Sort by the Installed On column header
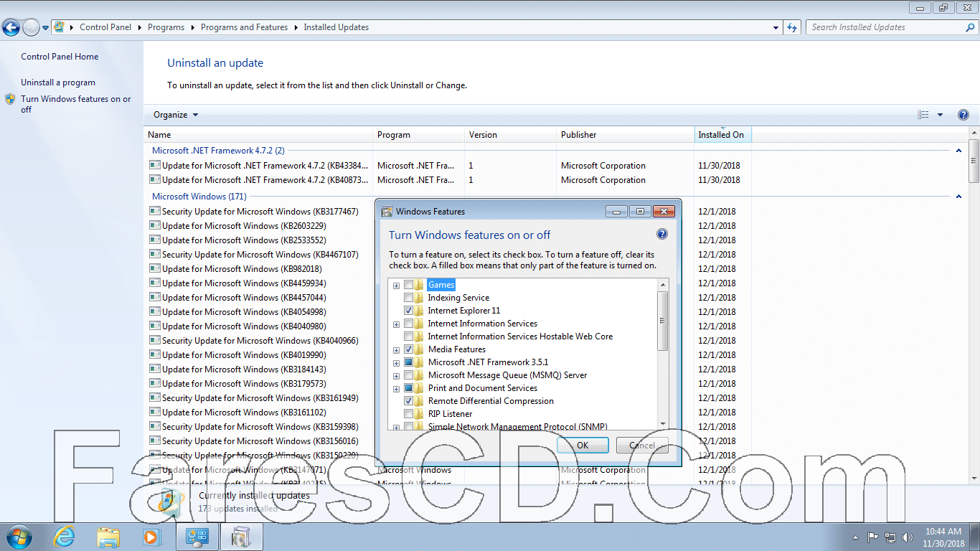 [x=723, y=134]
